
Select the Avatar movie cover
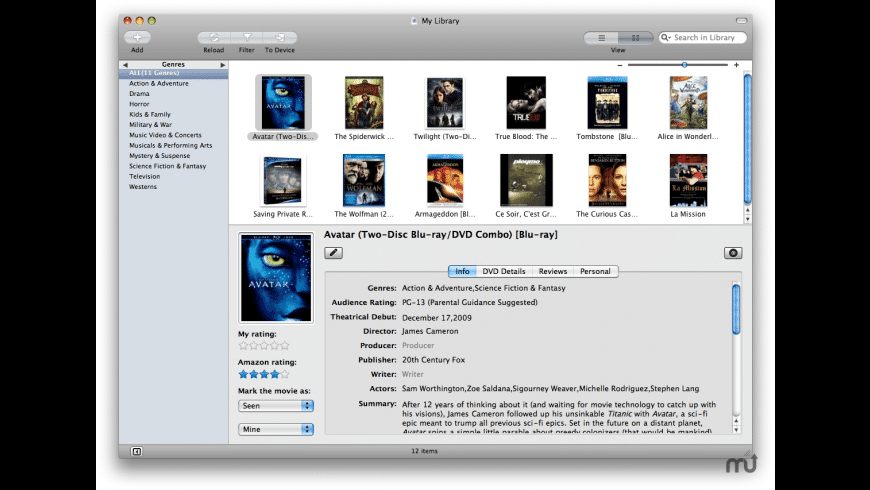click(283, 103)
